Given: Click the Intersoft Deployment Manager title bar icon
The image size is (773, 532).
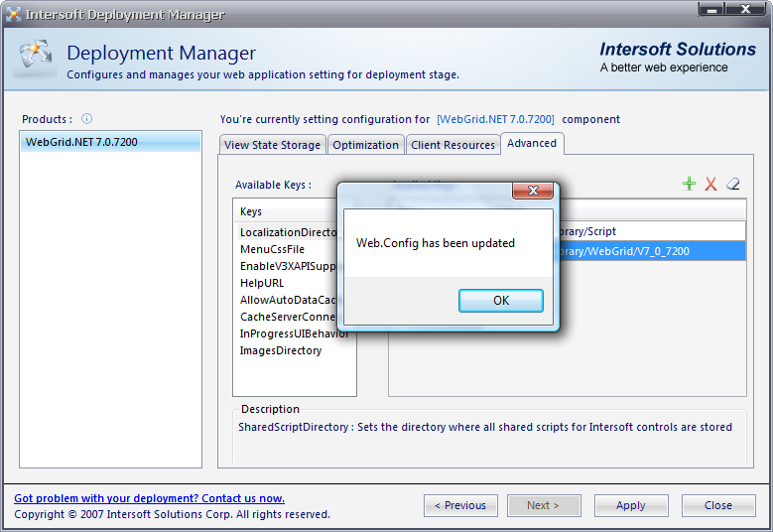Looking at the screenshot, I should 13,14.
